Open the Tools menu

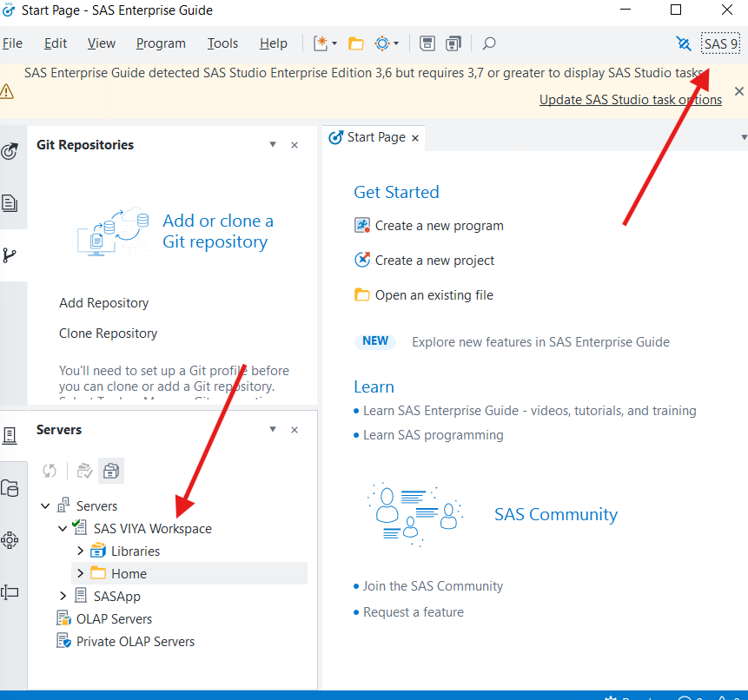222,43
